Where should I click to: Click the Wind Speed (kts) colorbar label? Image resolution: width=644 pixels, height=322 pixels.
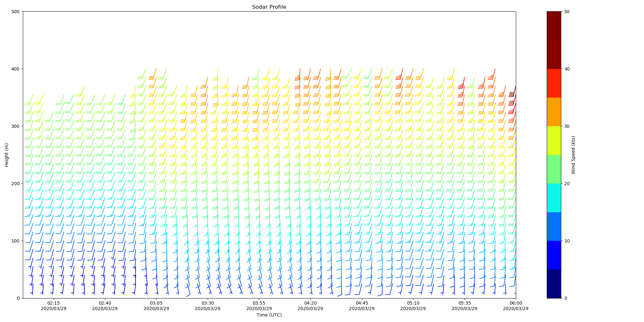point(573,155)
